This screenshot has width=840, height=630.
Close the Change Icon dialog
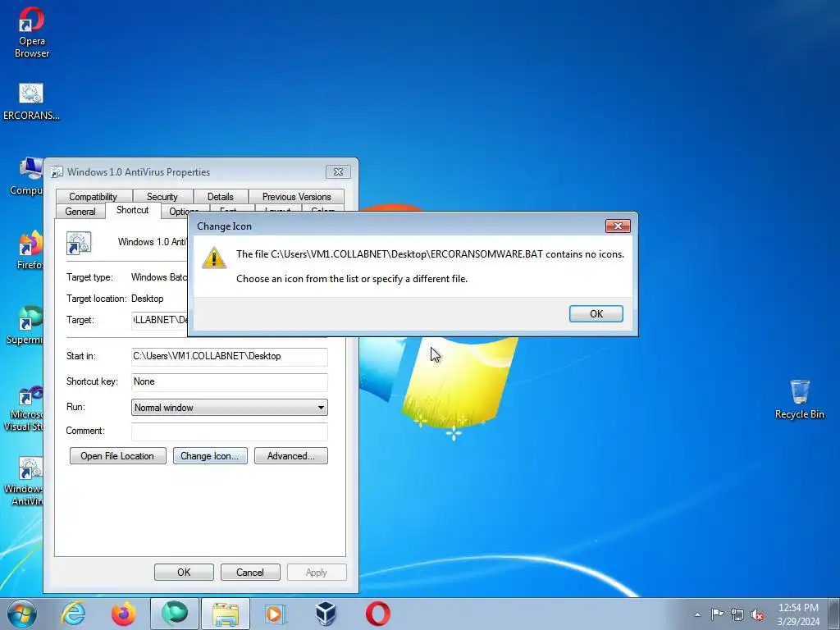[618, 226]
